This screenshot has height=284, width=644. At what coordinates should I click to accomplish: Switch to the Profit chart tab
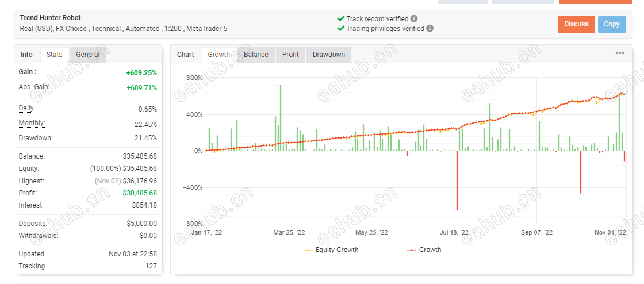[290, 55]
